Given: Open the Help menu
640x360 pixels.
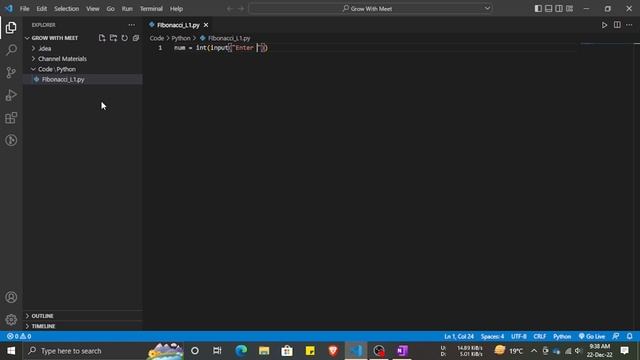Looking at the screenshot, I should [176, 9].
